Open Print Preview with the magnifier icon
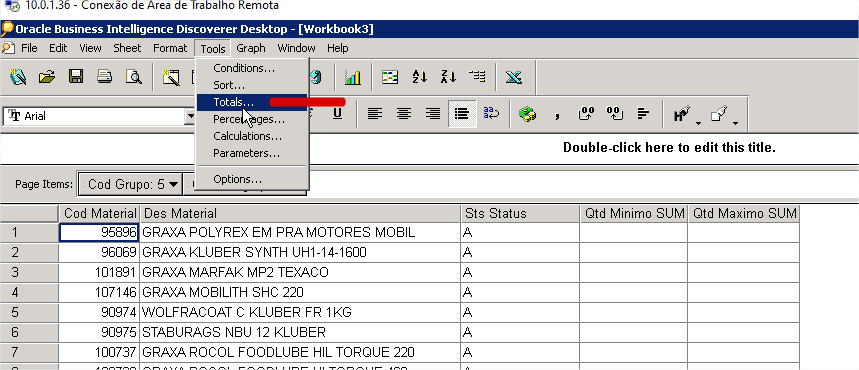The height and width of the screenshot is (370, 859). 134,77
